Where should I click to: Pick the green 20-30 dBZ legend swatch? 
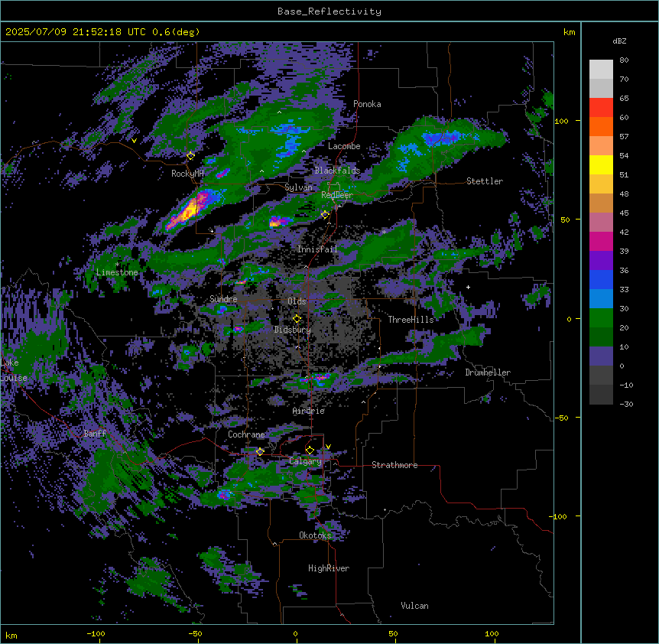(601, 318)
